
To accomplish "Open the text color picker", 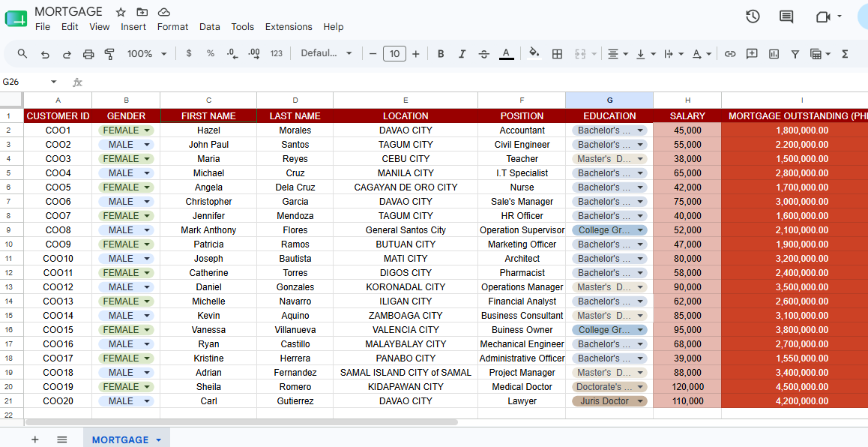I will pyautogui.click(x=506, y=54).
